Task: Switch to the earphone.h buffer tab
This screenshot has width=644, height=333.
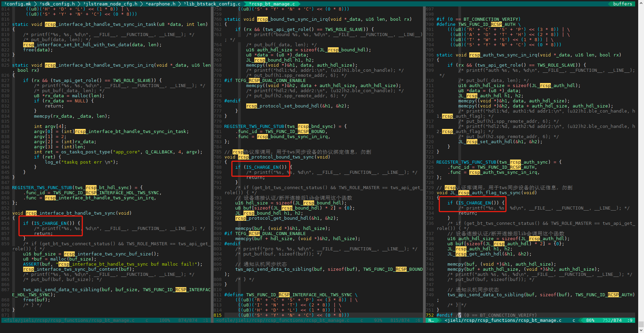Action: 160,4
